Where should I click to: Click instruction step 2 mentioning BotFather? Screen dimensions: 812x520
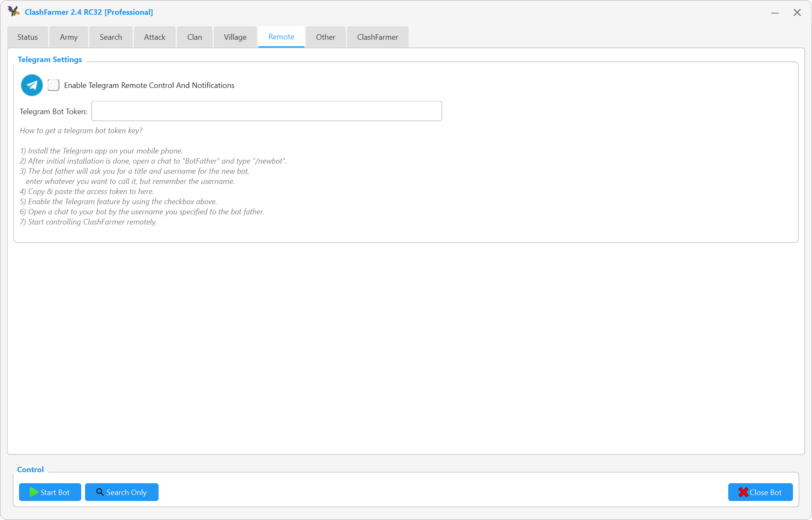[153, 161]
